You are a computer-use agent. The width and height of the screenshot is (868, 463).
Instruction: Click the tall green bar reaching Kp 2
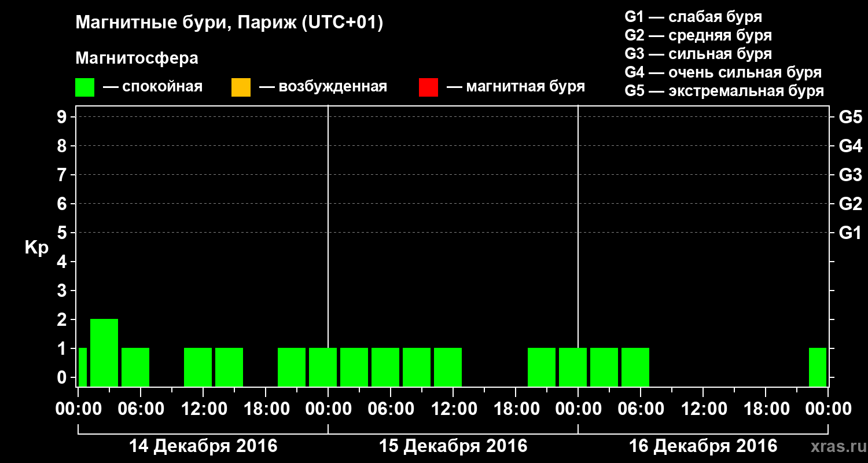click(x=104, y=352)
